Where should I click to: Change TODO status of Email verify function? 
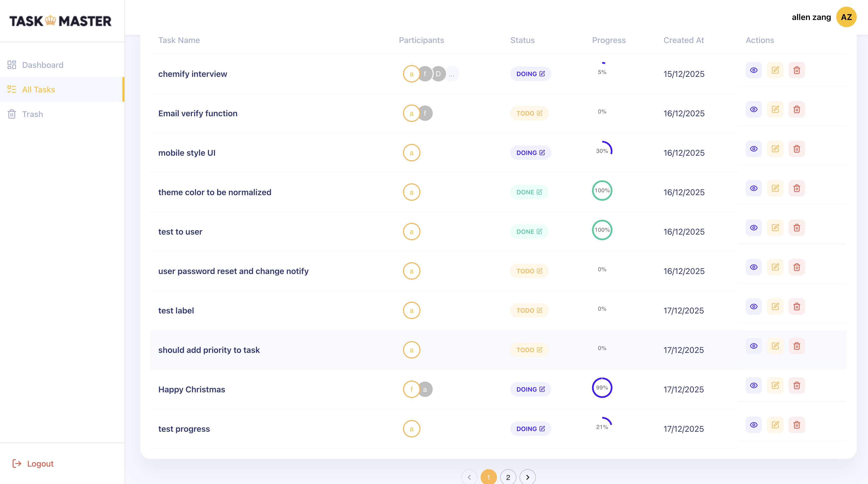point(529,113)
